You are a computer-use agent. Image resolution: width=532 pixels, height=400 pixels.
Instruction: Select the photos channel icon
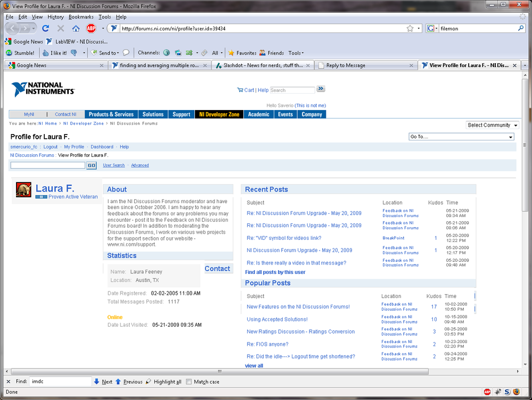pos(178,53)
